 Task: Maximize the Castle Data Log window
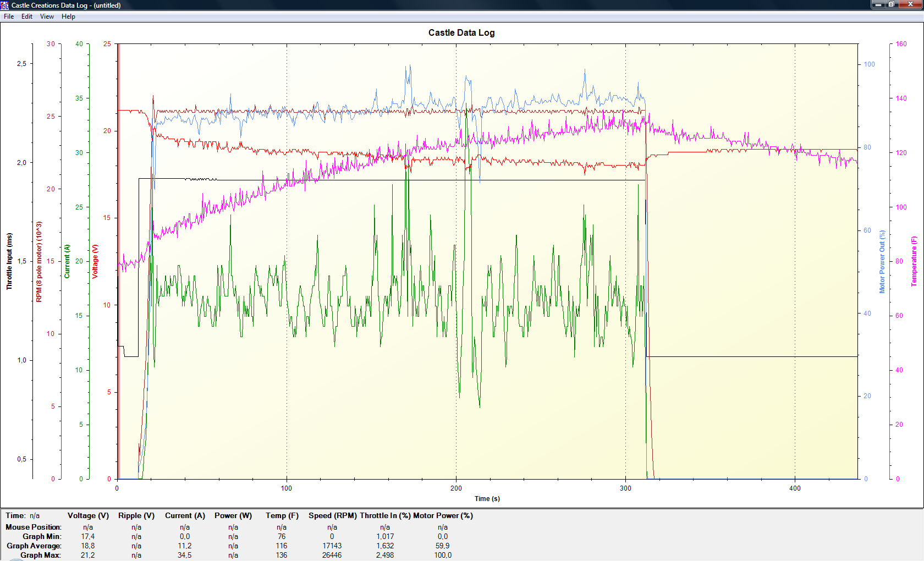point(892,4)
